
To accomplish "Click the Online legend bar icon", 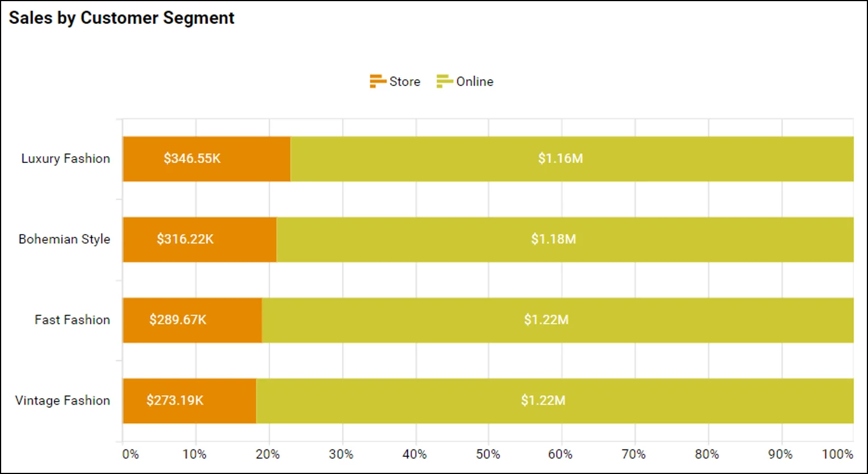I will [x=444, y=81].
